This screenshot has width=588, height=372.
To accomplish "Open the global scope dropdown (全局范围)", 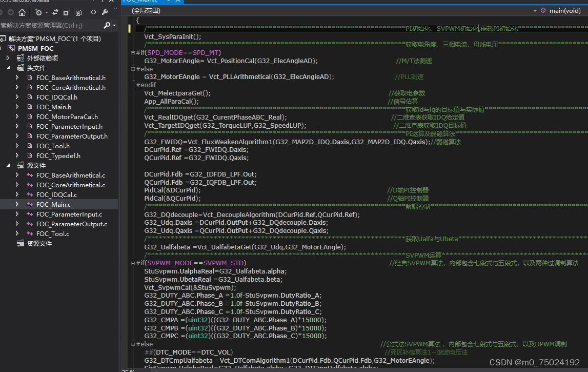I will (x=328, y=10).
